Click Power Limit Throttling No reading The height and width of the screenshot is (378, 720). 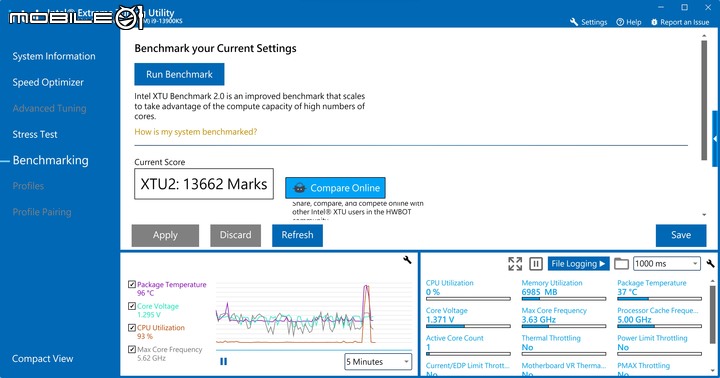click(623, 347)
